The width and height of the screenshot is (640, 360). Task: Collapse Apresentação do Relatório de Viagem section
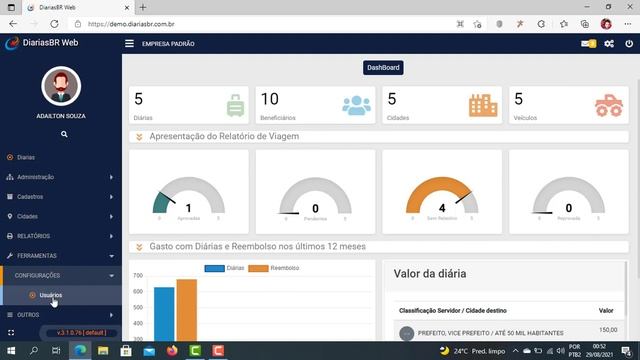[x=139, y=137]
